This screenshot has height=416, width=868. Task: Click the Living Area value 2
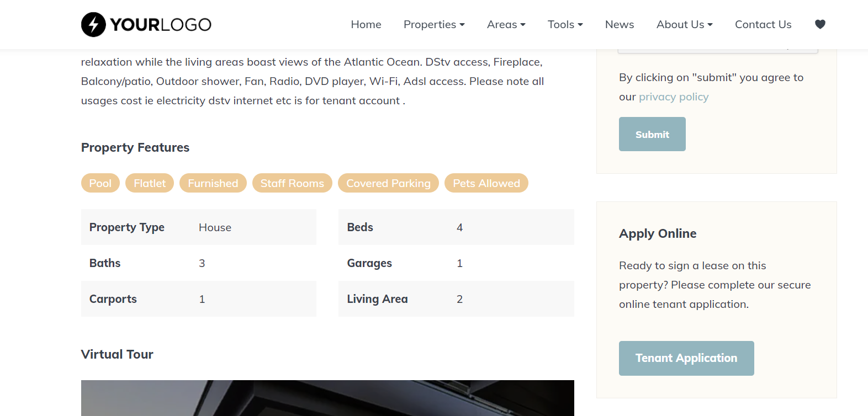coord(459,299)
